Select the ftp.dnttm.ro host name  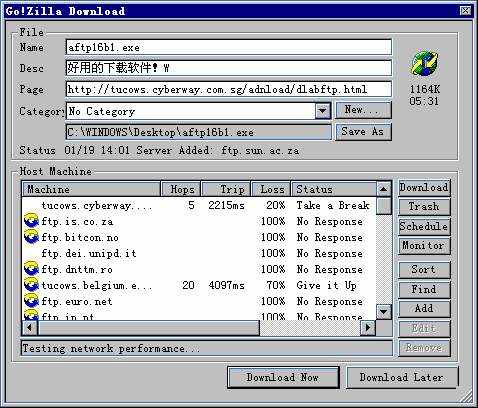(x=77, y=269)
